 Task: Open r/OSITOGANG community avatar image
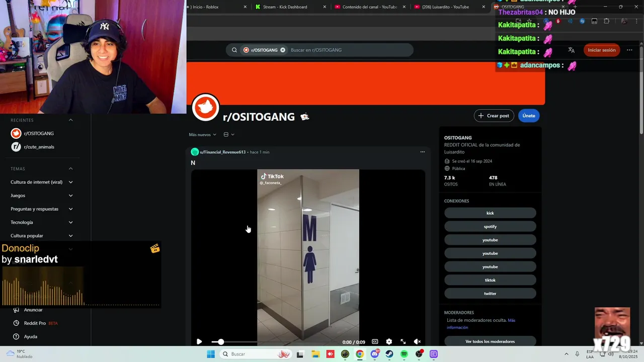pos(205,107)
